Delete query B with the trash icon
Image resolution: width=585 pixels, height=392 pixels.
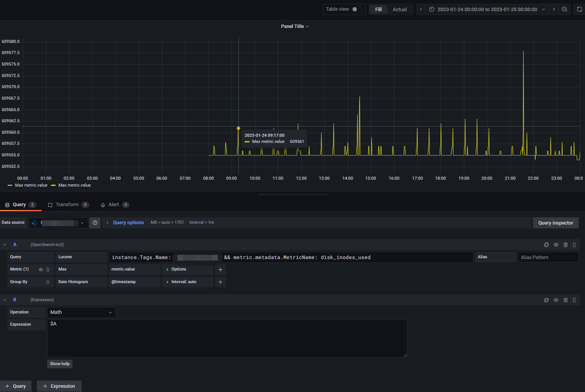click(565, 300)
